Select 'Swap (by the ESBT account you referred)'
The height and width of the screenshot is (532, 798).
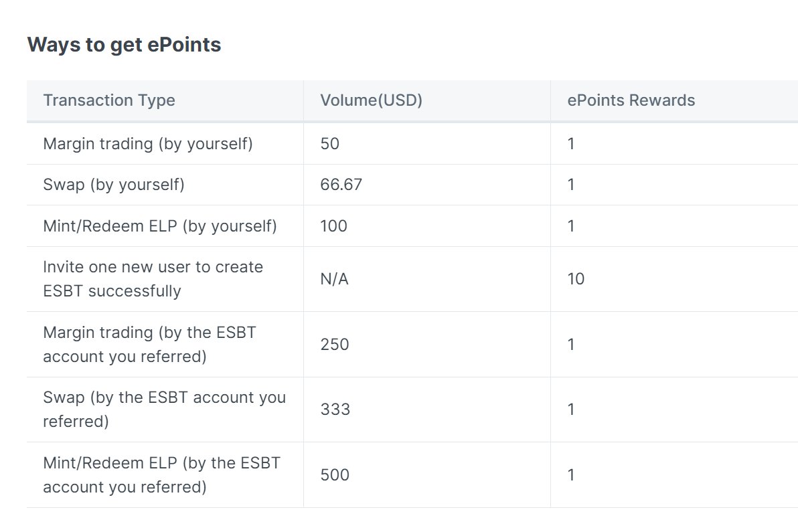(165, 410)
